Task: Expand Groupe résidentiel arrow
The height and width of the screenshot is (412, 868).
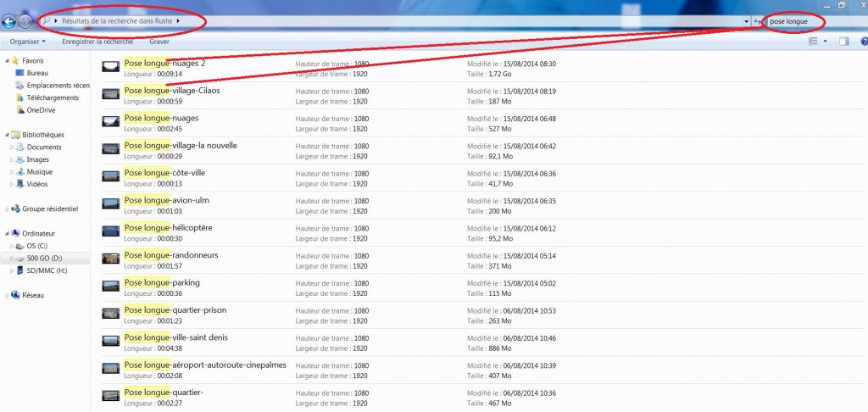Action: (7, 209)
